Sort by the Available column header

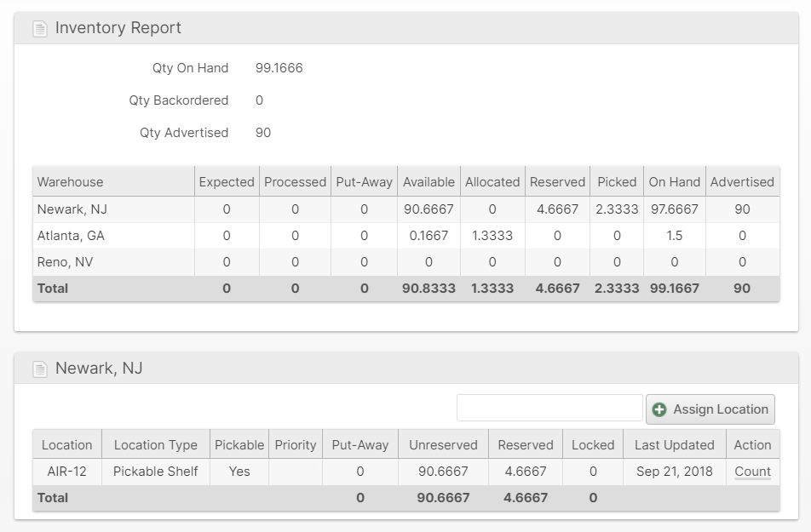click(x=429, y=181)
